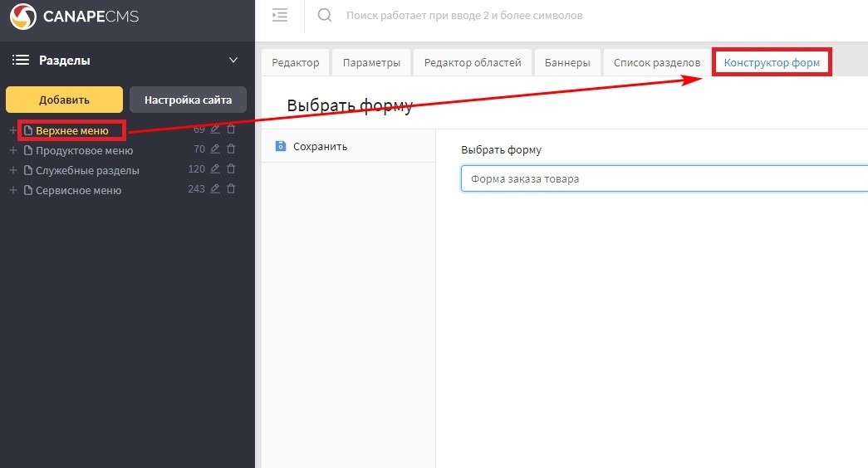This screenshot has height=468, width=868.
Task: Click the trash icon for Верхнее меню
Action: click(231, 129)
